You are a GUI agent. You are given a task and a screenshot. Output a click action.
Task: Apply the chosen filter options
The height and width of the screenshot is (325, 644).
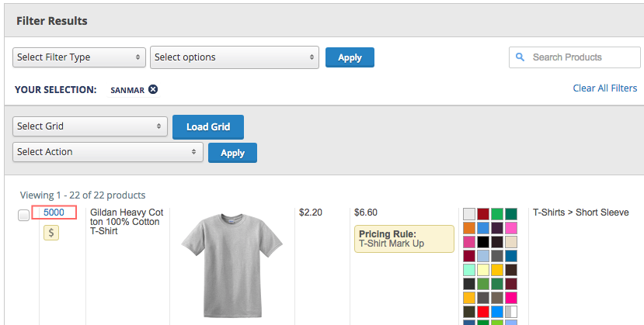(350, 57)
